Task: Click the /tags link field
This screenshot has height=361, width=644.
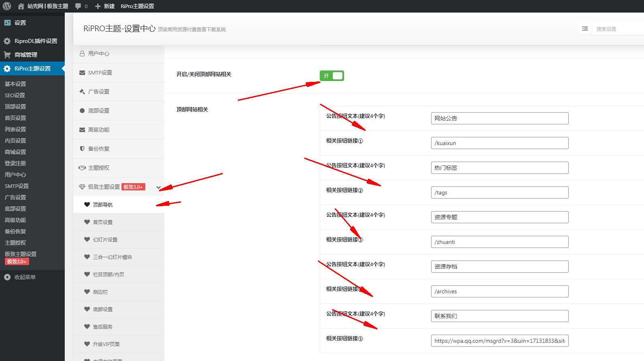Action: click(x=499, y=192)
